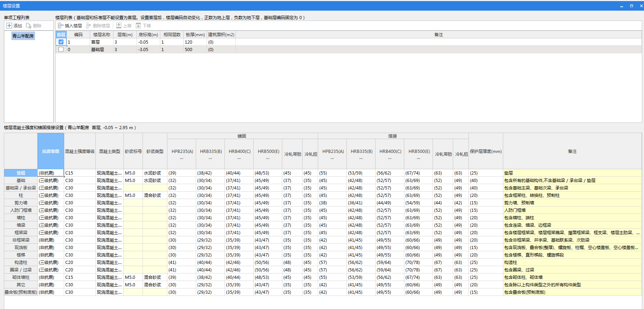Select the 楼梯 row header
Viewport: 644px width, 309px height.
[x=21, y=255]
